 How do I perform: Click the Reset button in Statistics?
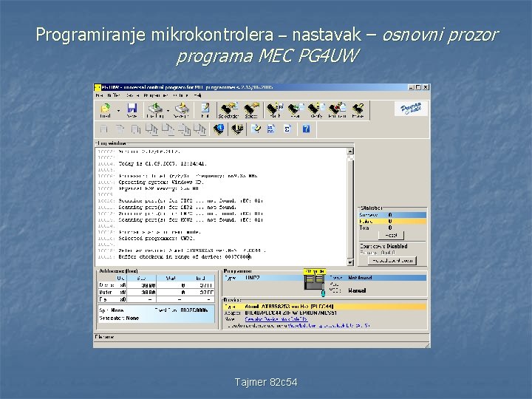click(391, 235)
